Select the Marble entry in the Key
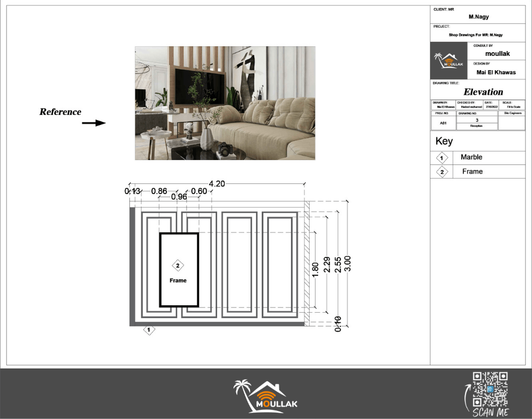Screen dimensions: 532x419 471,157
